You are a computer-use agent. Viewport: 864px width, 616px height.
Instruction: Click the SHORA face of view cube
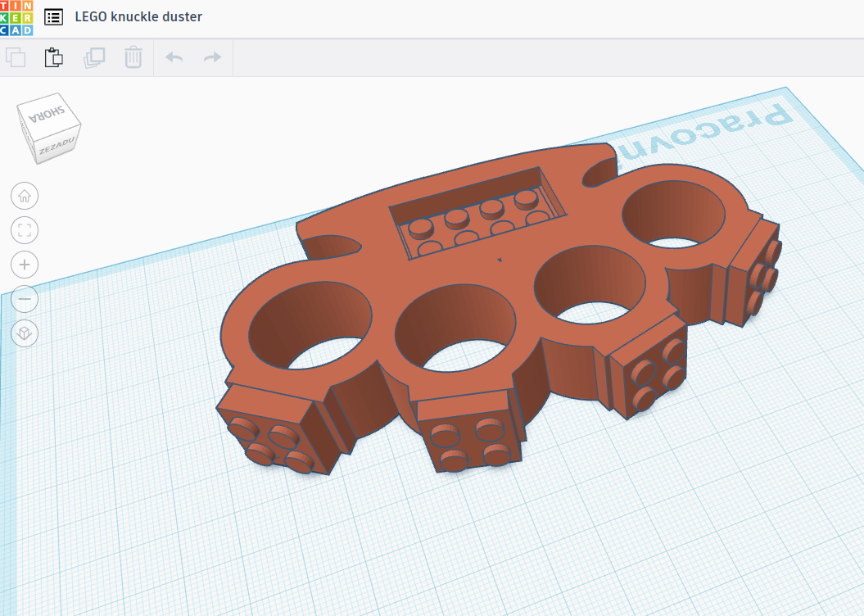(x=48, y=114)
